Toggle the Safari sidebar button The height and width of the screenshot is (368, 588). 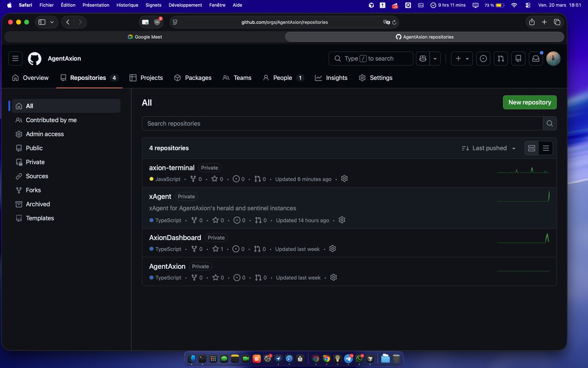(42, 22)
